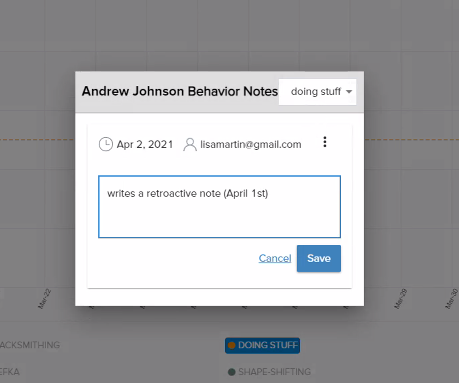Click the green dot beside SHAPE-SHIFTING
This screenshot has width=459, height=383.
231,372
